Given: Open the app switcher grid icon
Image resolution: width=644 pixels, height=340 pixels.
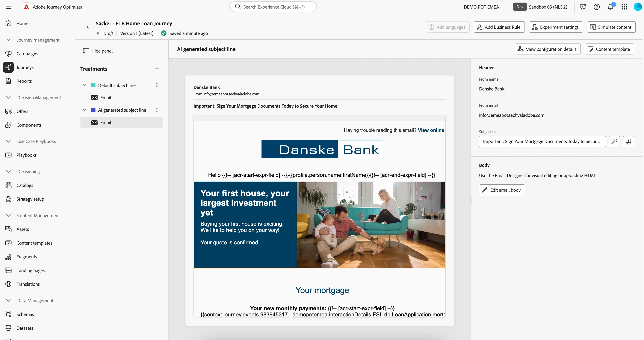Looking at the screenshot, I should click(x=624, y=7).
